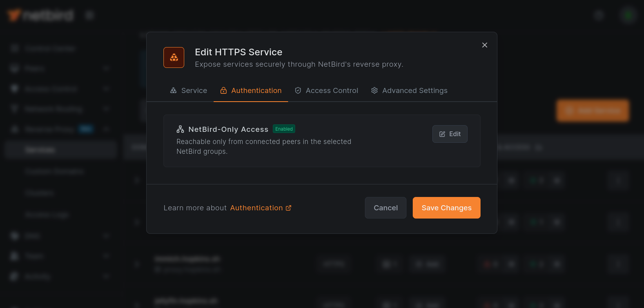The width and height of the screenshot is (644, 308).
Task: Click the Enabled status badge
Action: coord(284,129)
